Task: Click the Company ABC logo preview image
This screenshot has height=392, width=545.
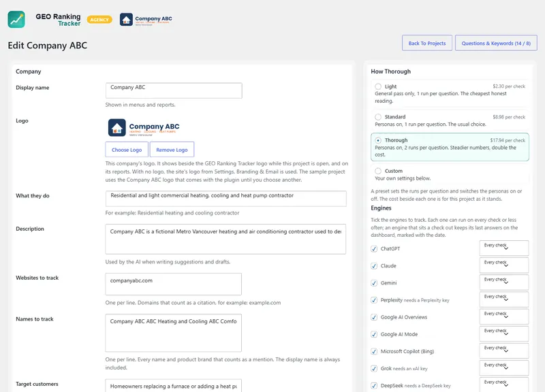Action: pyautogui.click(x=144, y=127)
